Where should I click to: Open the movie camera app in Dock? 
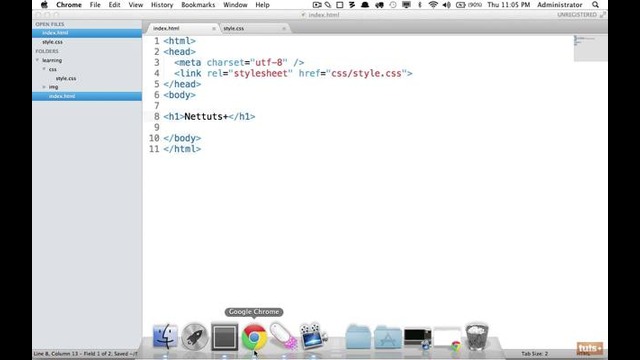(313, 336)
